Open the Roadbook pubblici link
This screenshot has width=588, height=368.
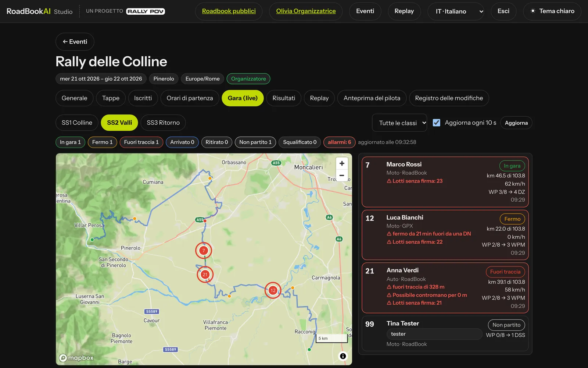point(229,11)
